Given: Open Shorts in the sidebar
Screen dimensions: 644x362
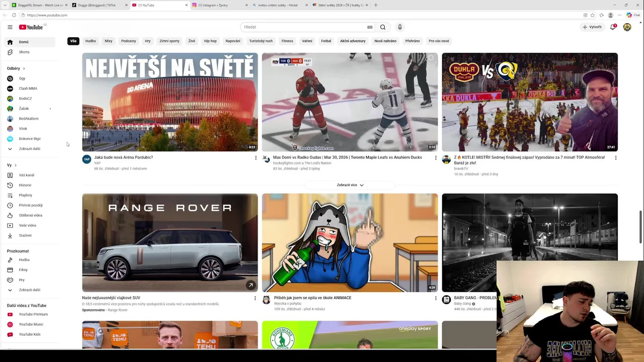Looking at the screenshot, I should [x=29, y=52].
